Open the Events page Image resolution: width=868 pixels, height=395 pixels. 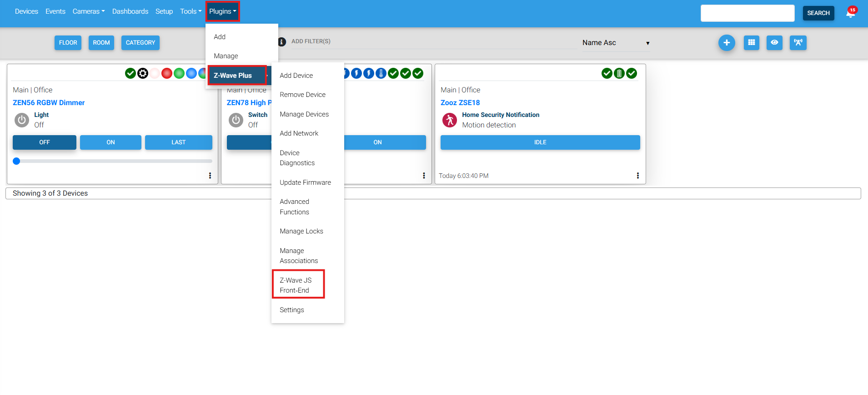[x=55, y=11]
